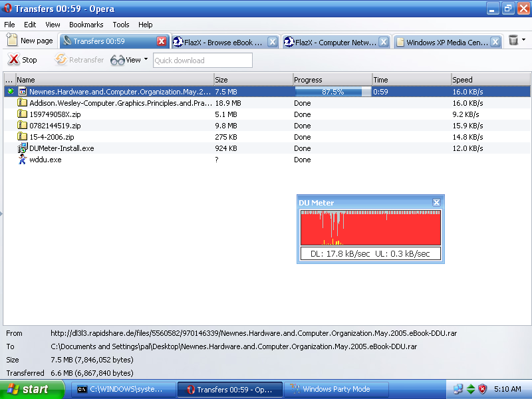Close the Transfers 00:59 tab
The image size is (532, 399).
[162, 41]
